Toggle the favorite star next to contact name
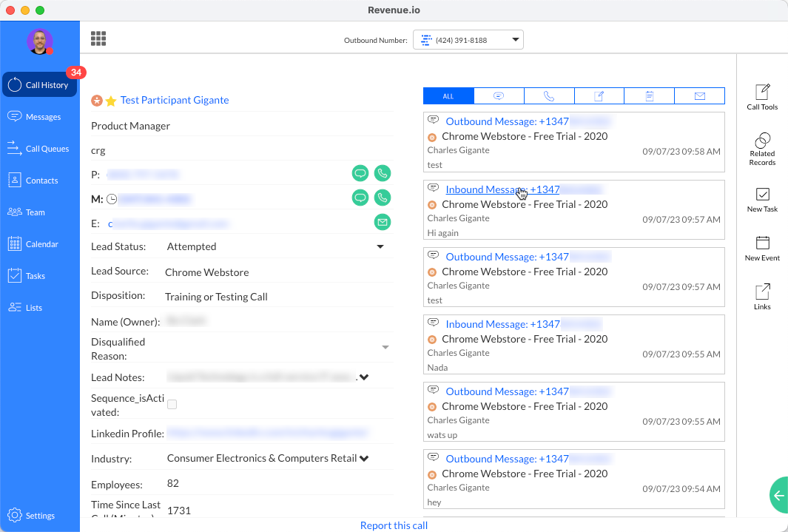Viewport: 788px width, 532px height. tap(111, 101)
